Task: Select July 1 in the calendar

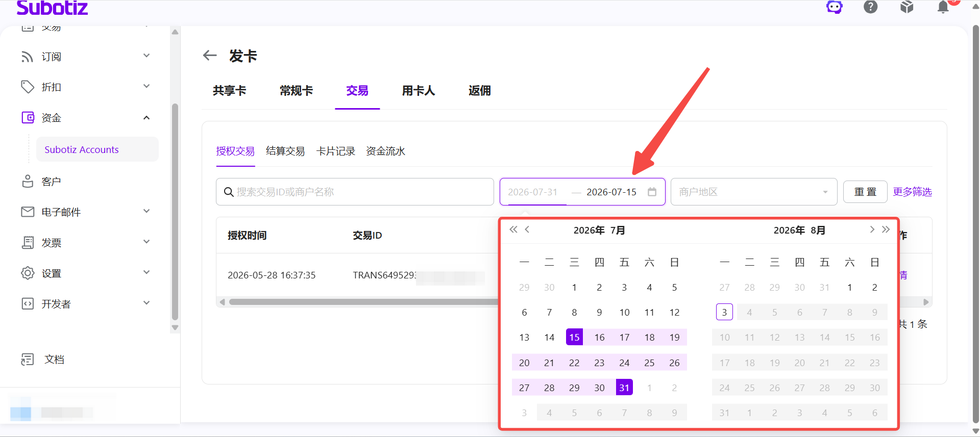Action: click(574, 287)
